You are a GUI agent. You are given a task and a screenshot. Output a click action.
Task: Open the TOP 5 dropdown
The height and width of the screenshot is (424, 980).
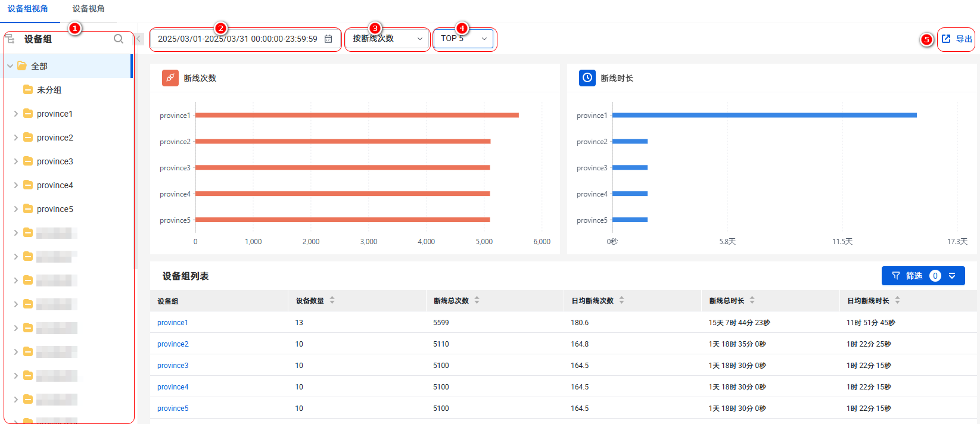463,39
